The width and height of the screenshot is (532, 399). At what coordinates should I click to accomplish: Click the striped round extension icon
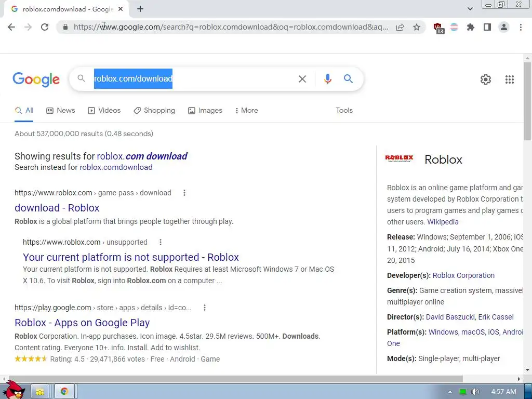(x=454, y=27)
